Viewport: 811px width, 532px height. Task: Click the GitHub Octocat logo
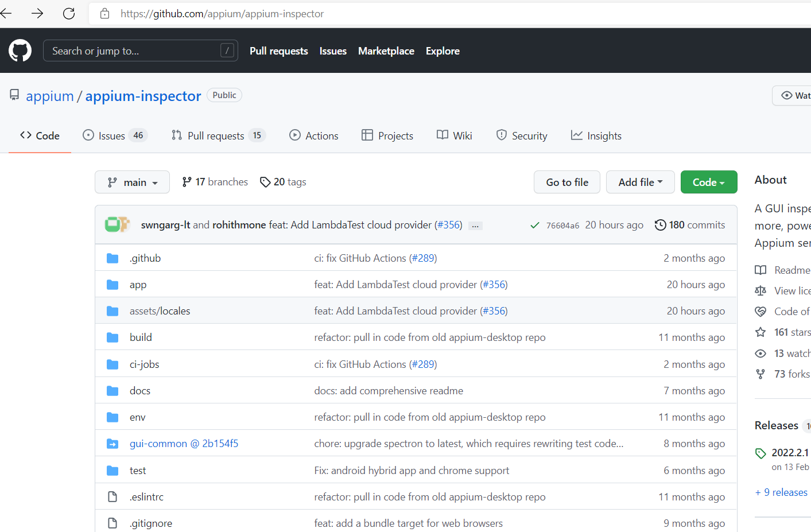(20, 51)
